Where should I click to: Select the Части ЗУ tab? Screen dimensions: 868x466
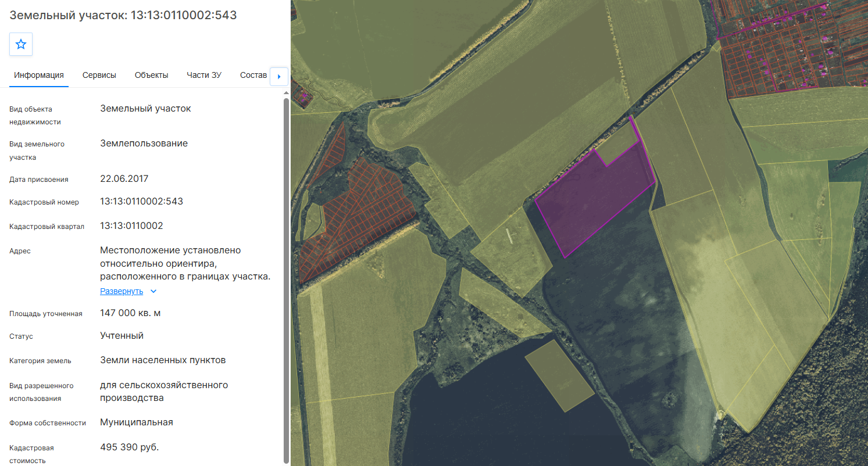[204, 75]
